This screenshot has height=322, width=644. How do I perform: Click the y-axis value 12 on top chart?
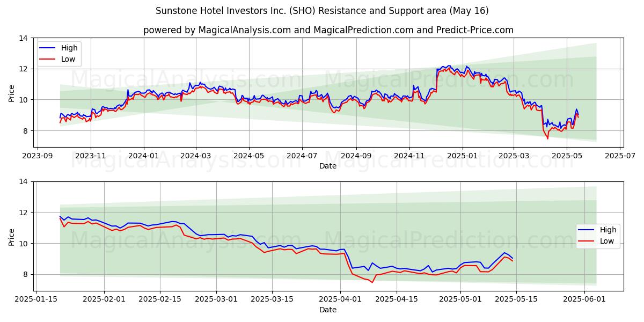(23, 69)
